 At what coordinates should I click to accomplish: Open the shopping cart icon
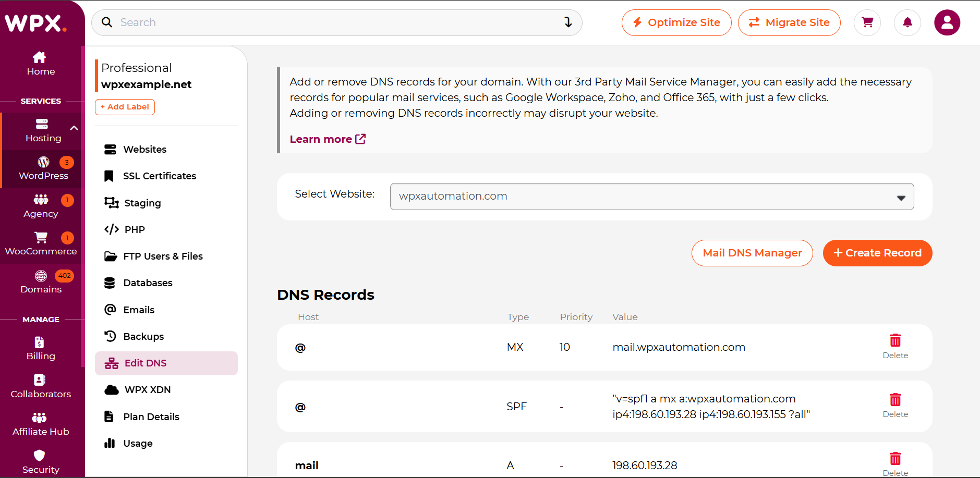[867, 22]
